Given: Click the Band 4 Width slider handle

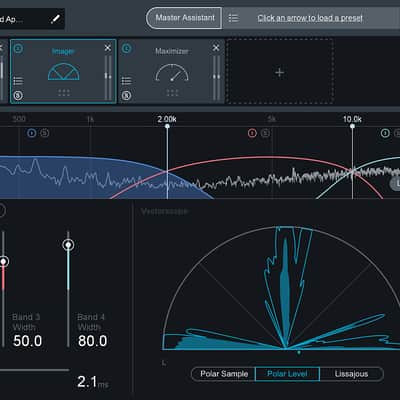Looking at the screenshot, I should point(68,245).
